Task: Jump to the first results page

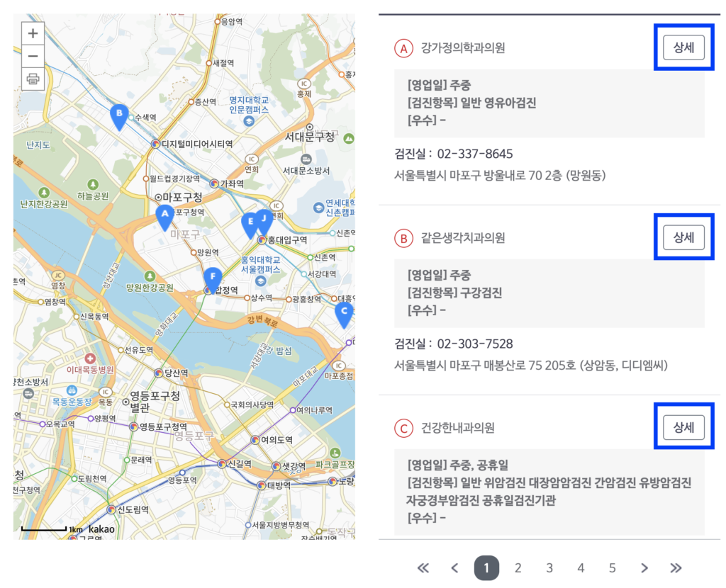Action: point(423,567)
